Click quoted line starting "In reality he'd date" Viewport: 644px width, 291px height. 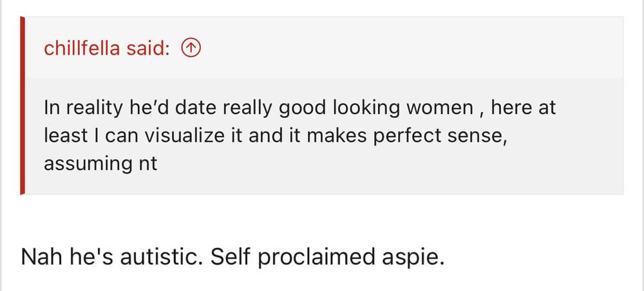299,108
